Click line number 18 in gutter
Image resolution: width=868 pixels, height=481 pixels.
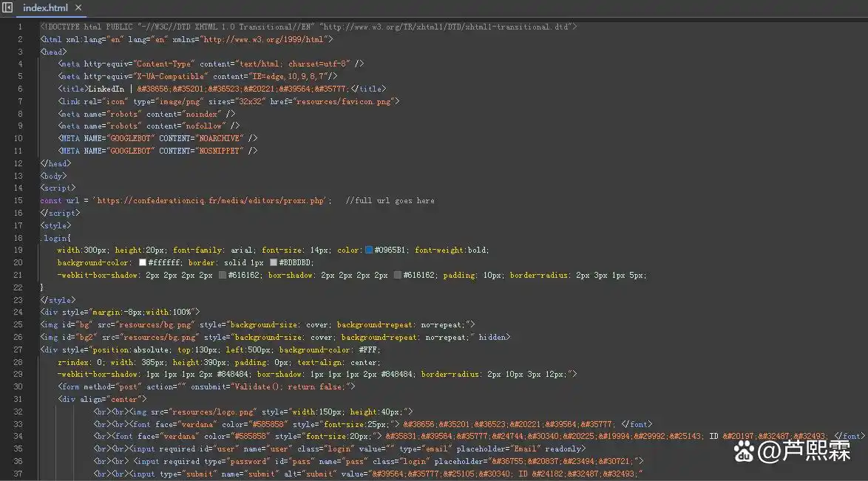(18, 238)
